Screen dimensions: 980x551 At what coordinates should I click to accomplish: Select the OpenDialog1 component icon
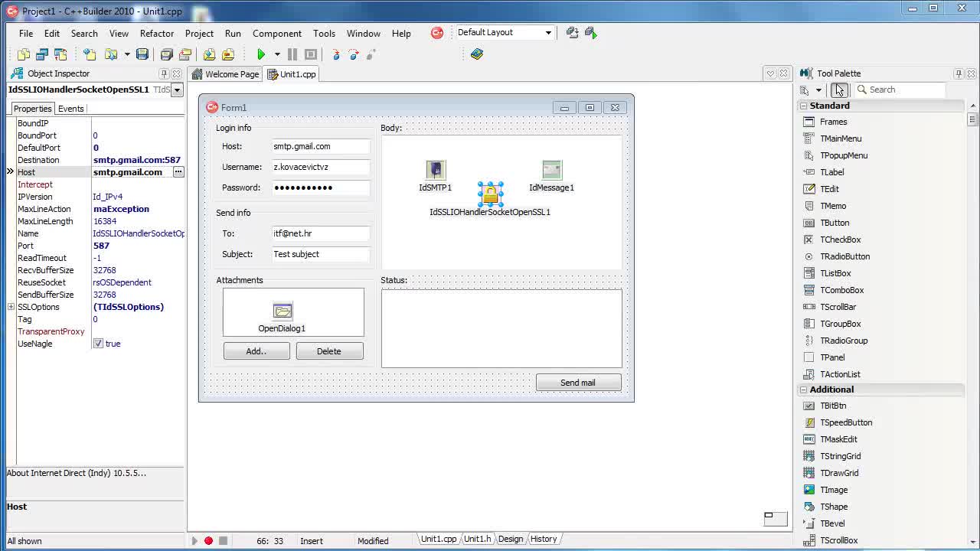pos(283,311)
